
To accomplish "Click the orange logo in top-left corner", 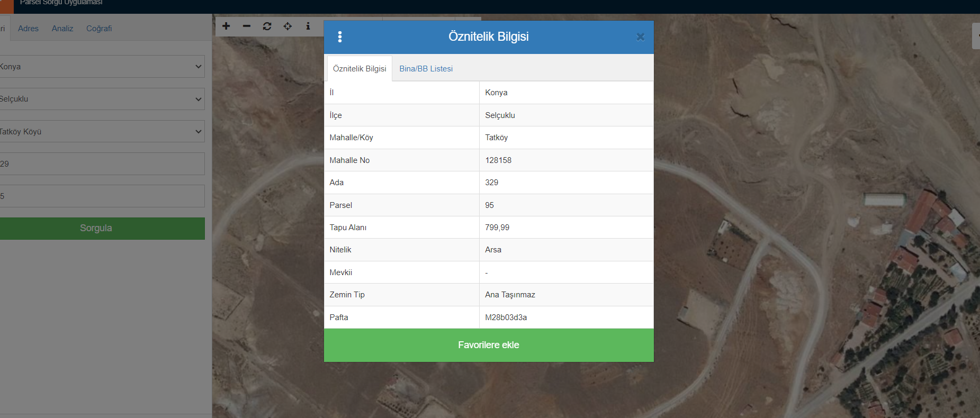I will click(6, 6).
